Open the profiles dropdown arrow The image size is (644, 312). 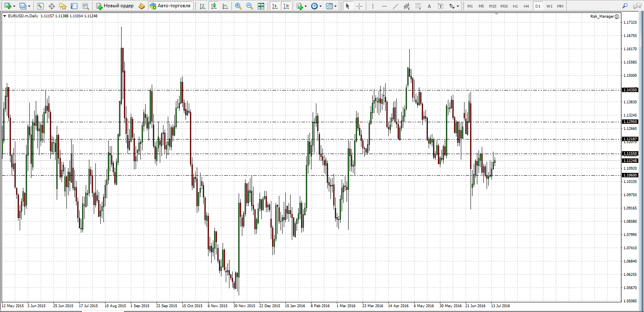coord(29,6)
